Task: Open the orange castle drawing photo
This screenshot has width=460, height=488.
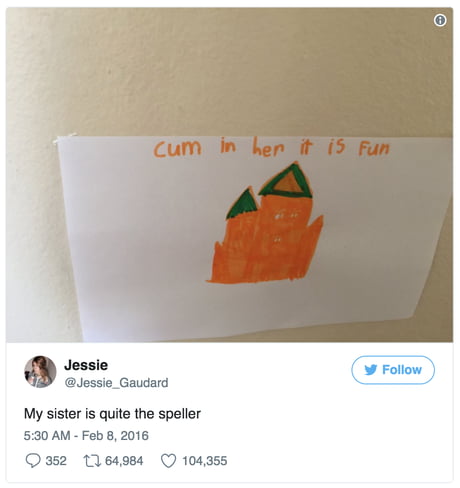Action: [230, 175]
